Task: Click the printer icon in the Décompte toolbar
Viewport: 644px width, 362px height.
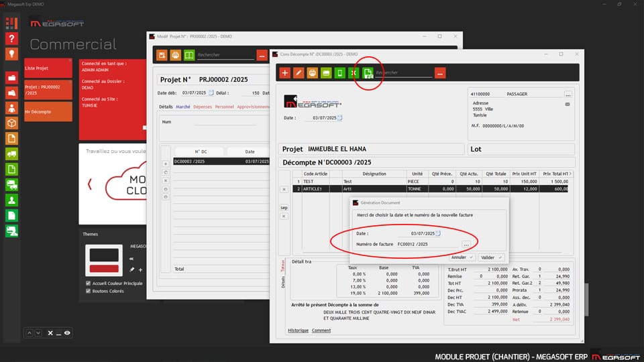Action: (313, 72)
